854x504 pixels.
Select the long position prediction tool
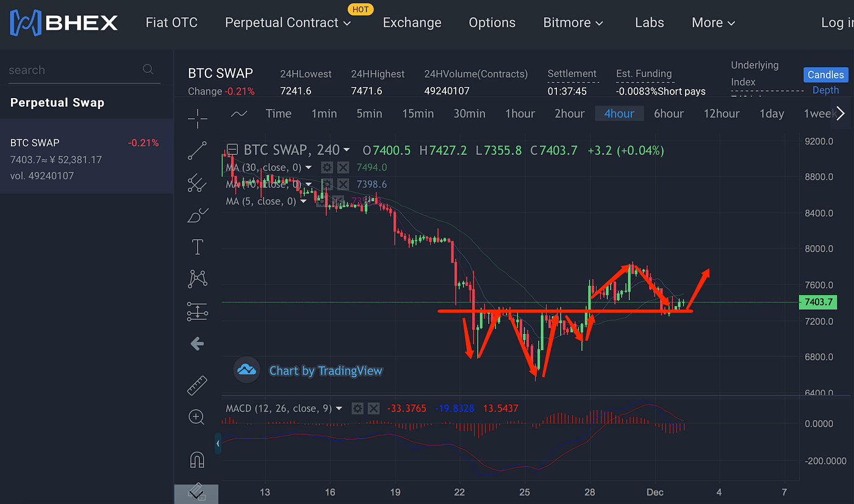tap(197, 311)
